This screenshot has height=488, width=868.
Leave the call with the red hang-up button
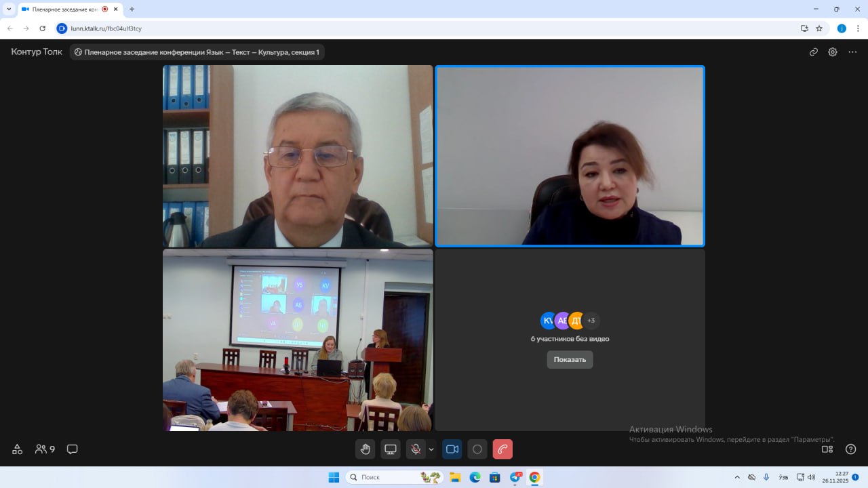(502, 449)
